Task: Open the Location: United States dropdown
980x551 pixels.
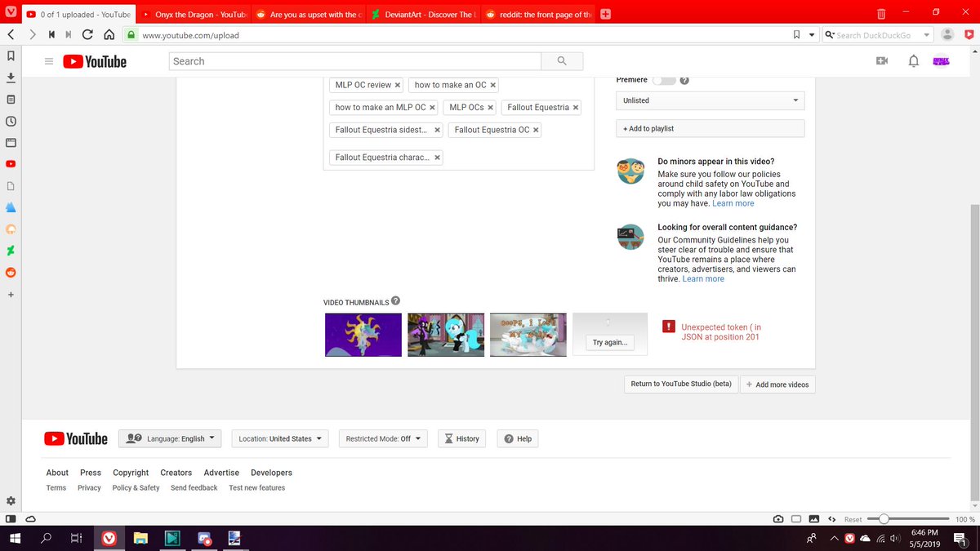Action: tap(280, 438)
